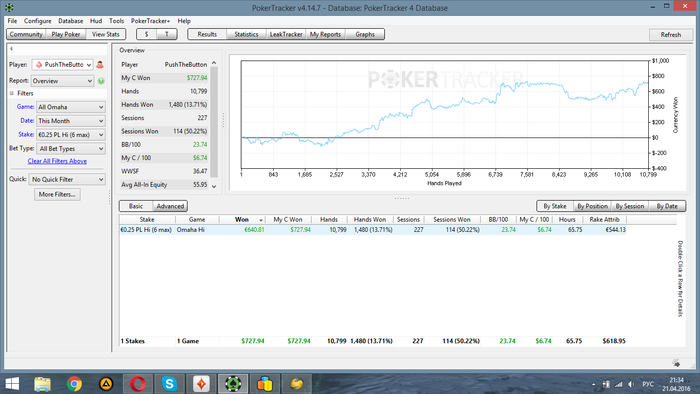Click the status bar icon at bottom right
The image size is (700, 394).
click(x=676, y=363)
